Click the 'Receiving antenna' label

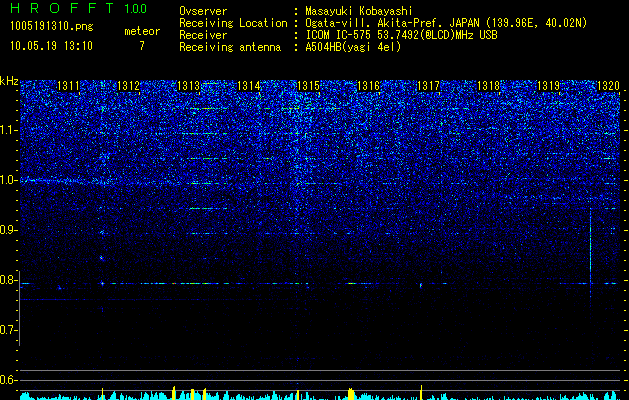pyautogui.click(x=230, y=47)
